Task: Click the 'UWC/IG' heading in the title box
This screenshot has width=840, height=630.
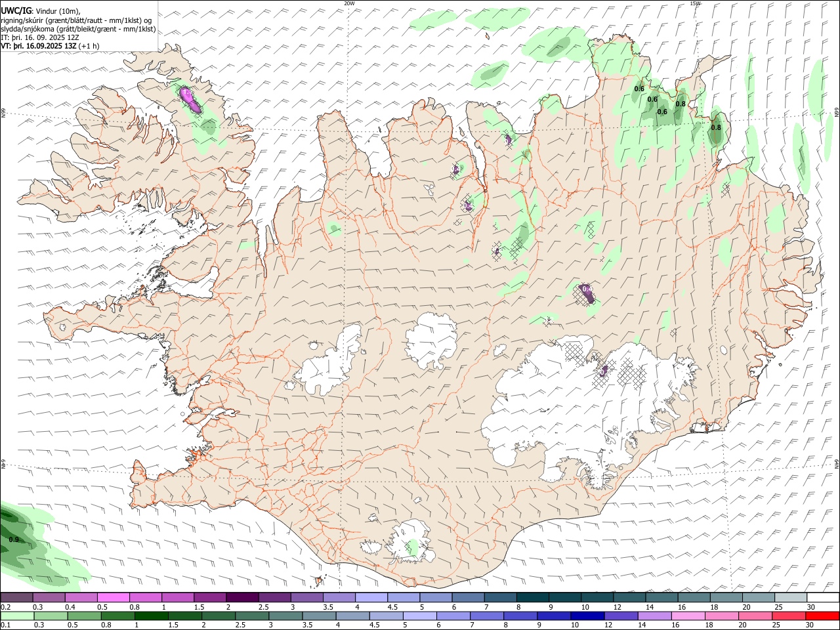Action: [16, 11]
